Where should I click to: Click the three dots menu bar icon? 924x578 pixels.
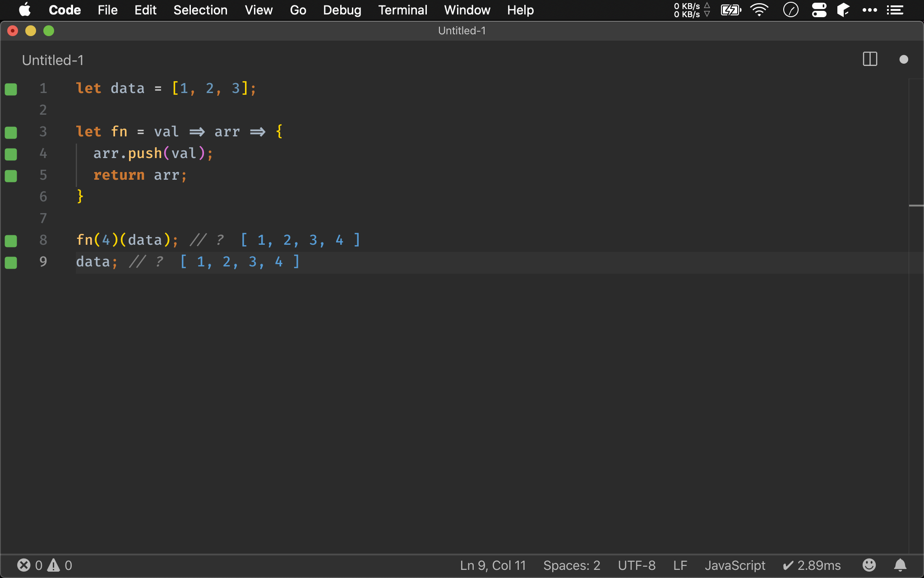(869, 10)
